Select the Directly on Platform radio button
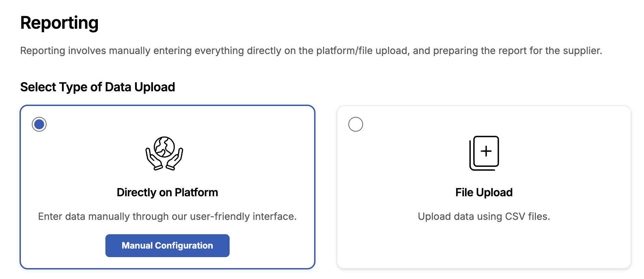Viewport: 644px width, 279px height. 39,124
